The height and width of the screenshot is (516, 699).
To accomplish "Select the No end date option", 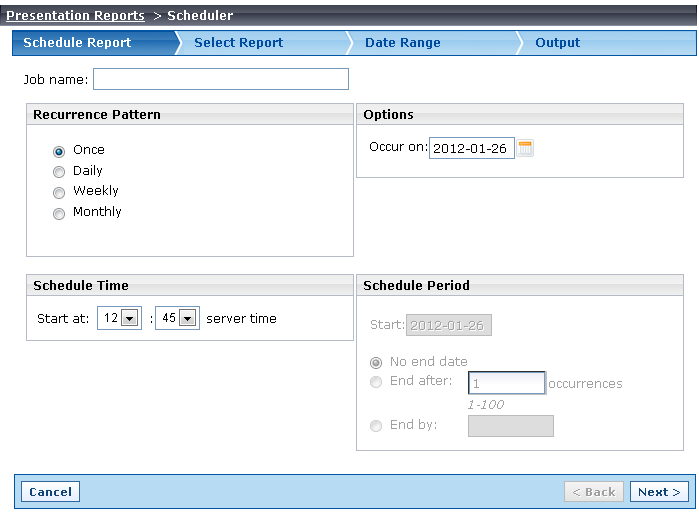I will 376,363.
